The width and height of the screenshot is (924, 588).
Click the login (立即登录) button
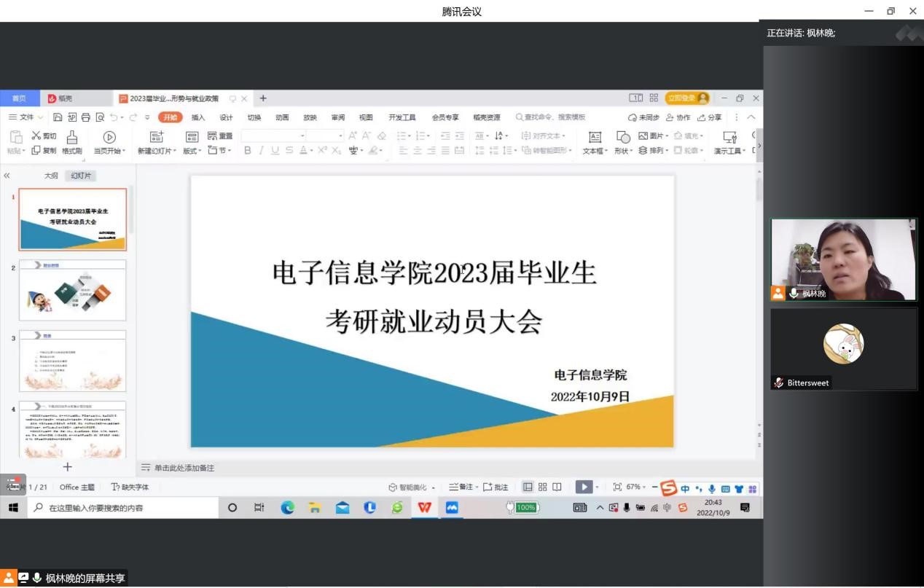(686, 98)
